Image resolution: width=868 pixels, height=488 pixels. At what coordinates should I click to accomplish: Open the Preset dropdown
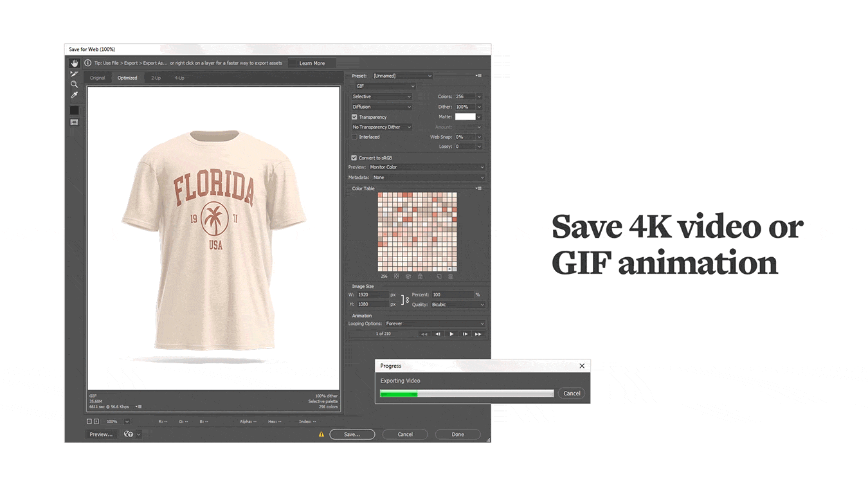click(402, 76)
